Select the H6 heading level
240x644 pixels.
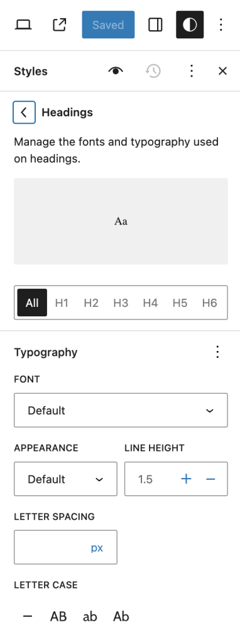pos(209,303)
